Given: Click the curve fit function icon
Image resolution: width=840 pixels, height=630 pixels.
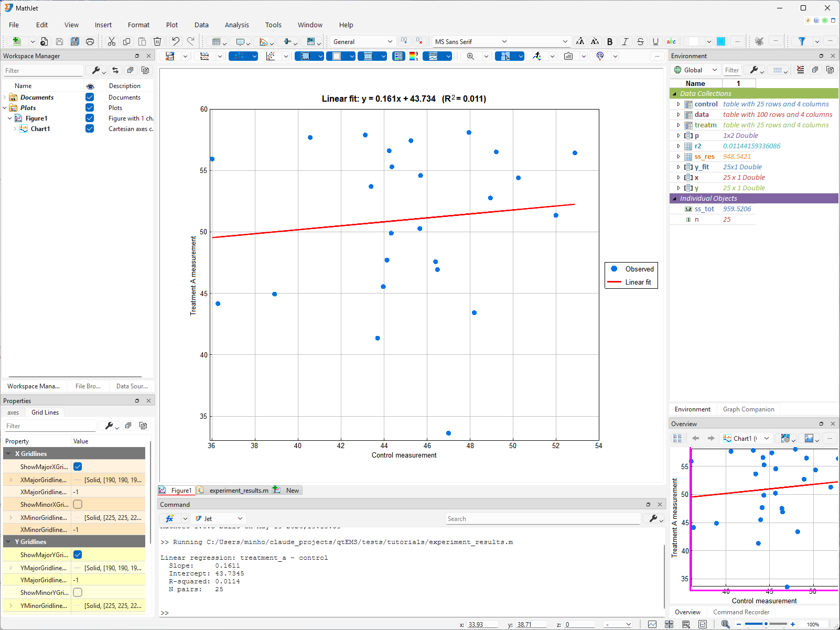Looking at the screenshot, I should (537, 56).
